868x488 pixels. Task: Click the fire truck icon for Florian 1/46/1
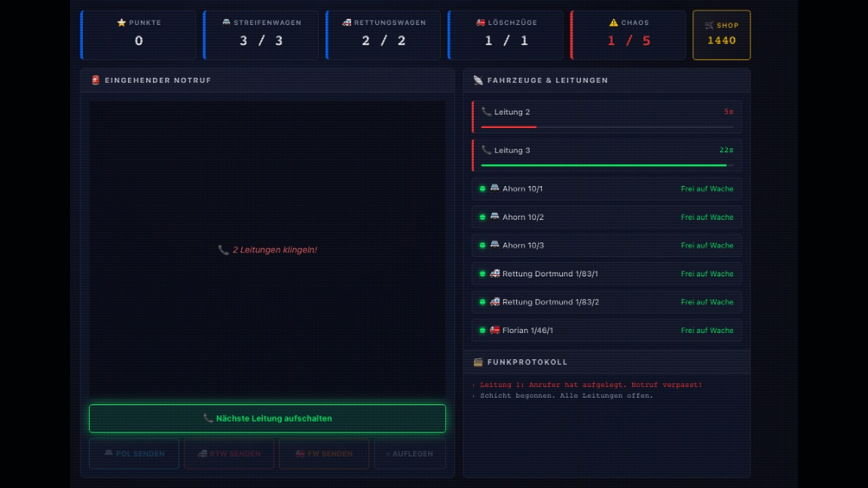click(x=495, y=330)
